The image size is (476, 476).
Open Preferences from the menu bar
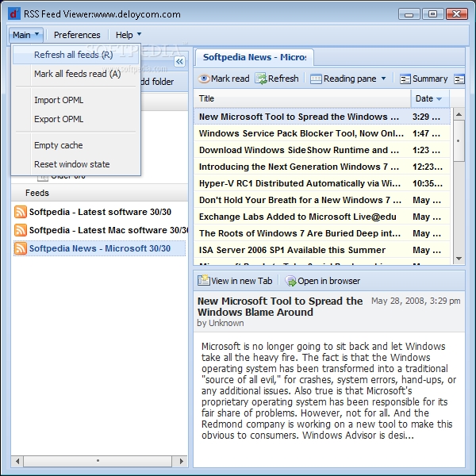click(77, 35)
